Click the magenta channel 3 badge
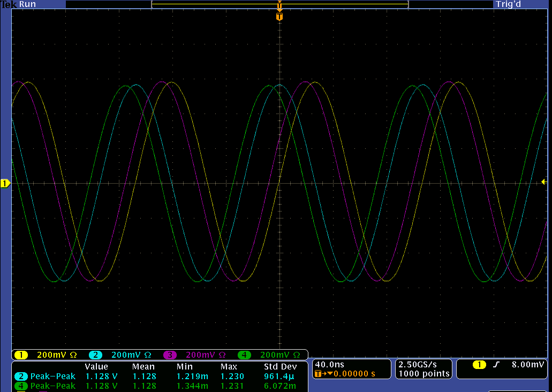552x392 pixels. point(170,355)
